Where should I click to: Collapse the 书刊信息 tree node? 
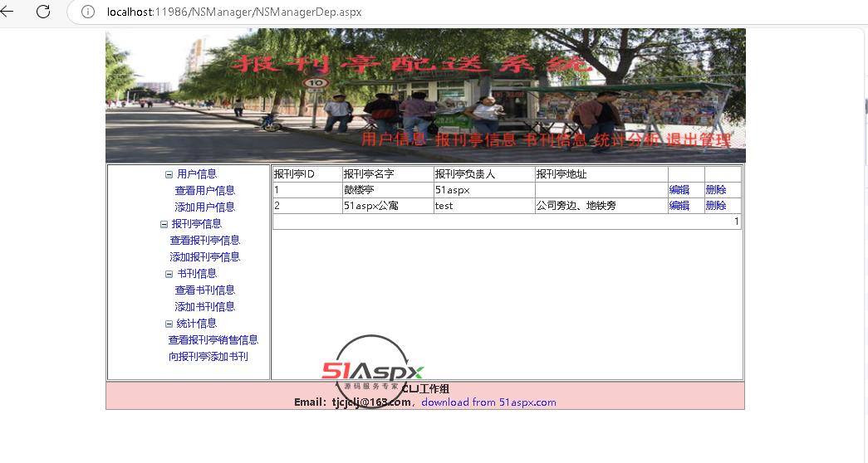(x=169, y=274)
